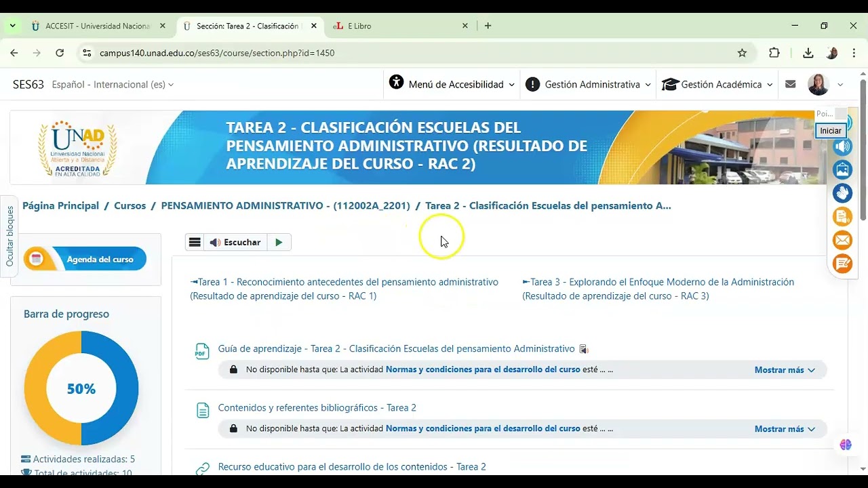This screenshot has width=868, height=488.
Task: Open ReadSpeaker hamburger menu icon
Action: pos(195,242)
